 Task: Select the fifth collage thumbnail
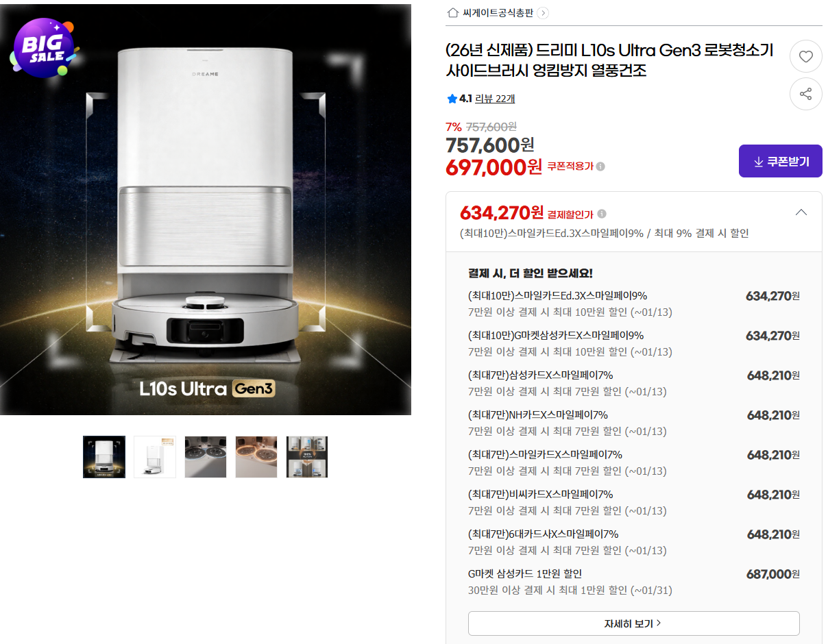click(307, 457)
